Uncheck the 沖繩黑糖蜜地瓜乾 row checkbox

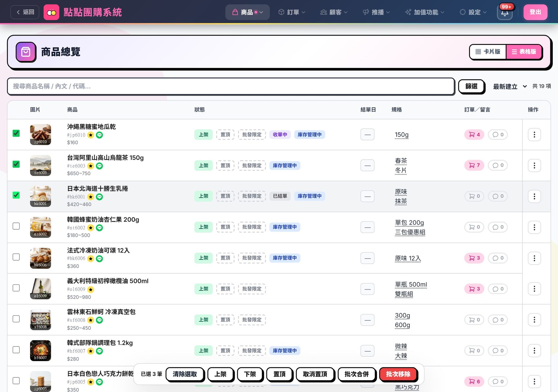click(16, 133)
